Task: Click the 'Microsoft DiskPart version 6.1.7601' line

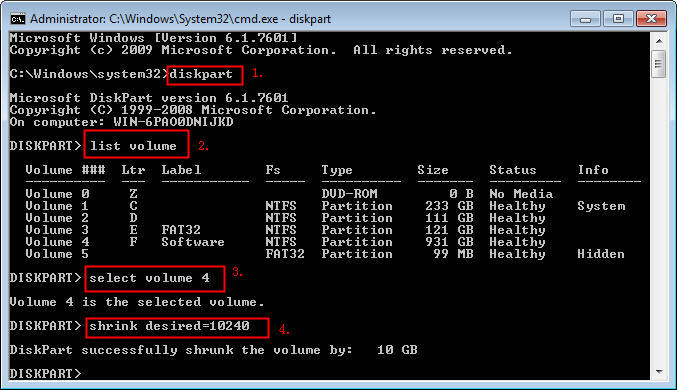Action: [149, 98]
